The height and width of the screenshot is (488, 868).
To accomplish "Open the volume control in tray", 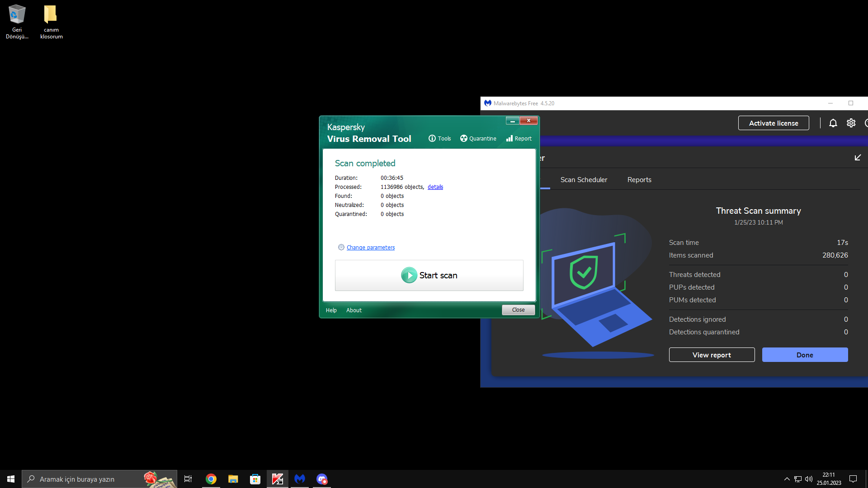I will click(x=808, y=479).
